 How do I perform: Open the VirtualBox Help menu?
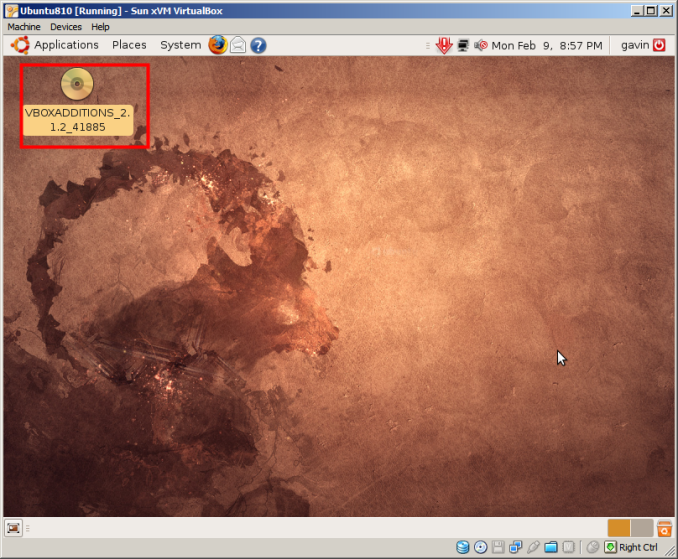100,27
